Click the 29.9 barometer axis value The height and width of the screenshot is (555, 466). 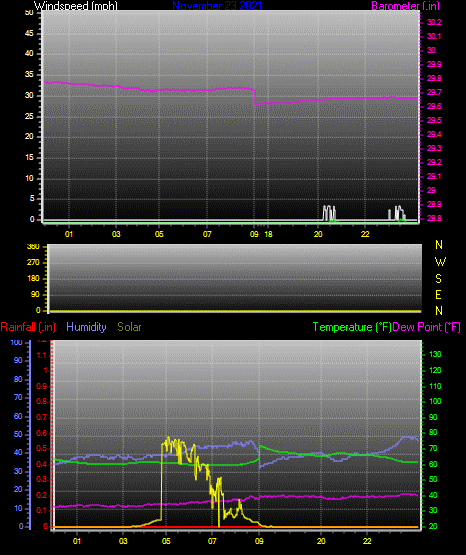(434, 64)
